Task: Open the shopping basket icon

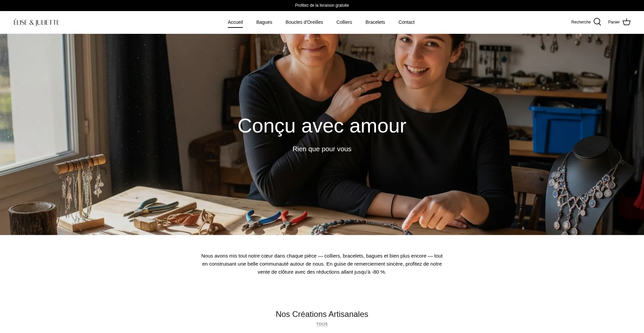Action: pyautogui.click(x=626, y=22)
